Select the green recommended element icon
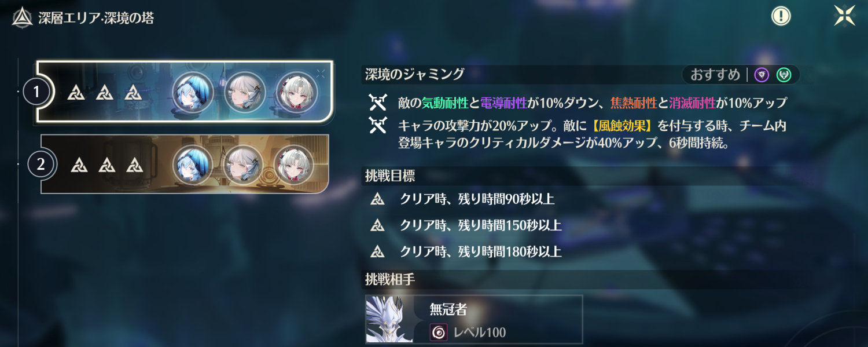The width and height of the screenshot is (868, 347). [784, 75]
